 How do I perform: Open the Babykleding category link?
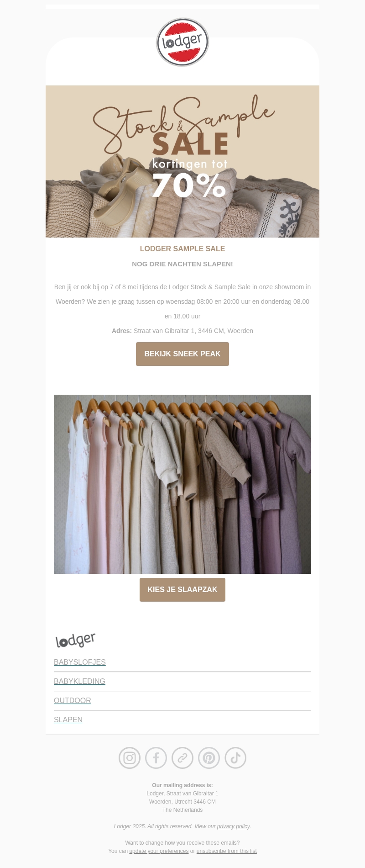[79, 682]
